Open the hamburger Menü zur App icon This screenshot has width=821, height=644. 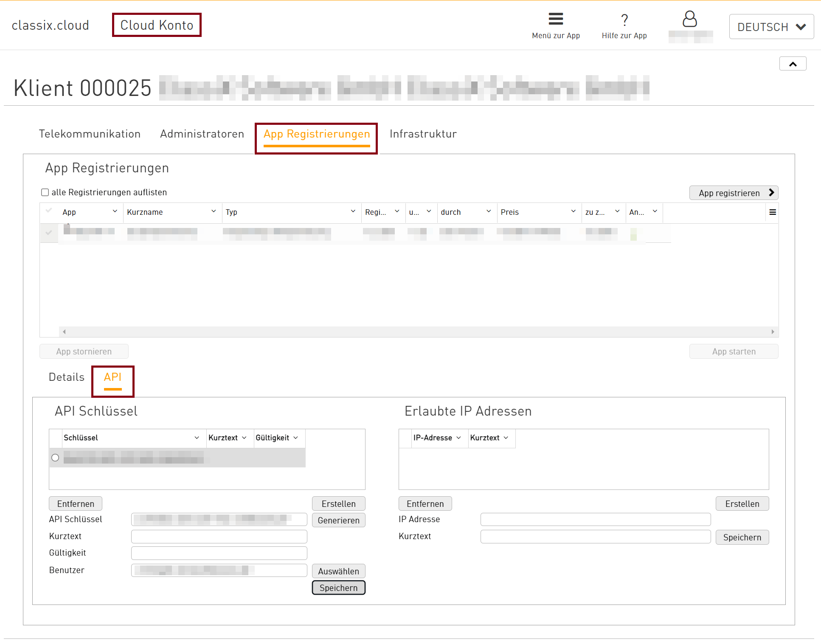point(555,20)
